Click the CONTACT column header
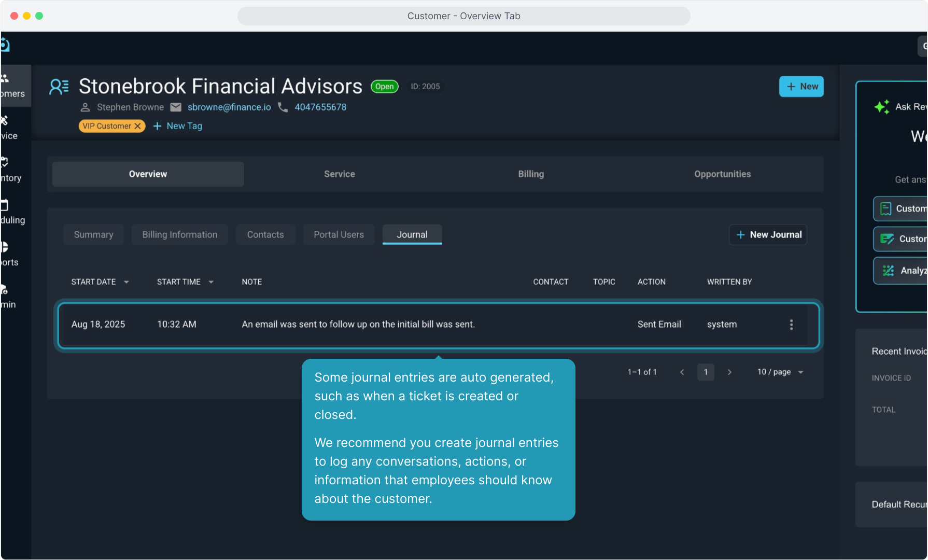 coord(551,282)
